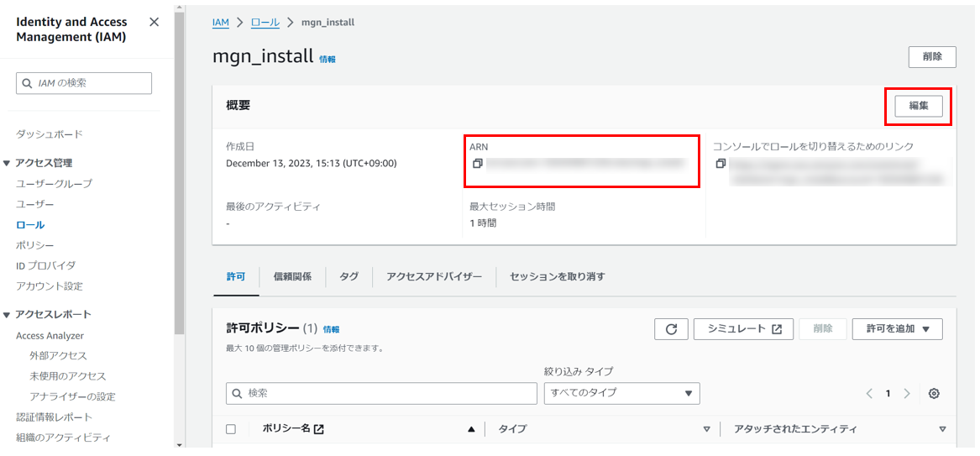Open the すべてのタイプ filter dropdown
The image size is (980, 456).
pyautogui.click(x=621, y=394)
